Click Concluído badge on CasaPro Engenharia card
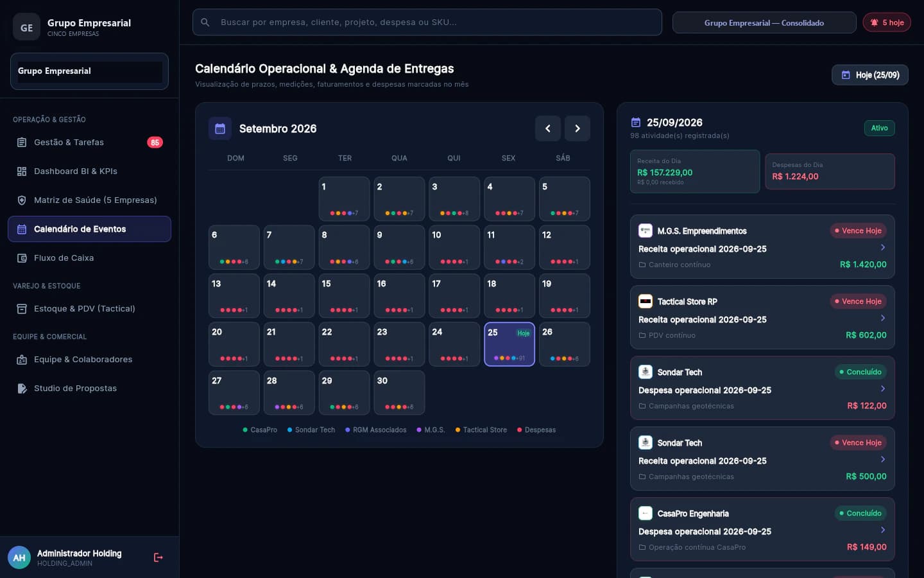Viewport: 924px width, 578px height. pos(860,513)
